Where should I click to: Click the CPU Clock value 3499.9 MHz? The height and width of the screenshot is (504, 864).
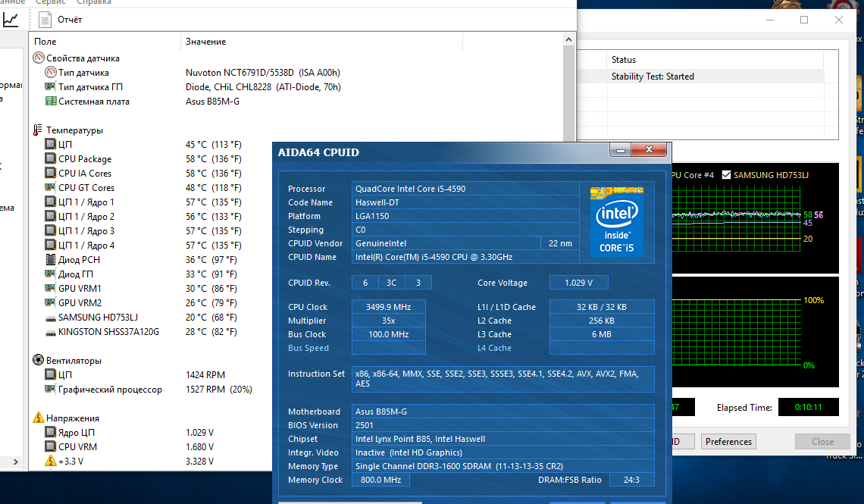click(x=389, y=307)
